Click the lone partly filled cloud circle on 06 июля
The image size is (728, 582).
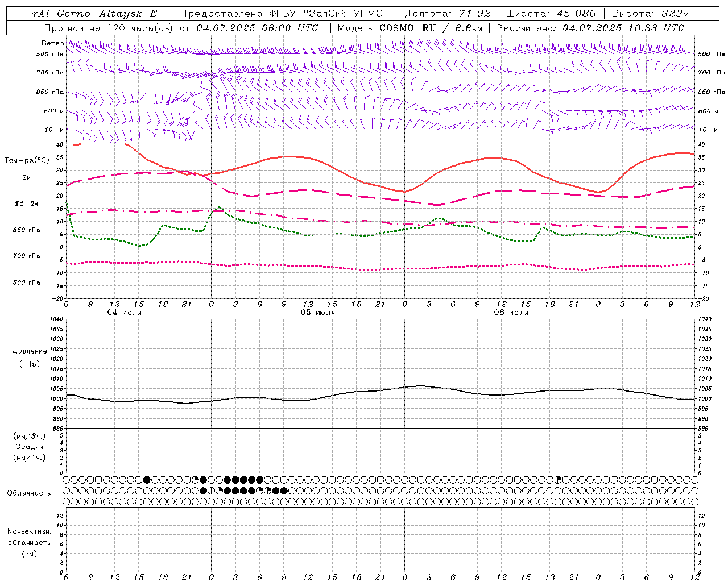558,480
